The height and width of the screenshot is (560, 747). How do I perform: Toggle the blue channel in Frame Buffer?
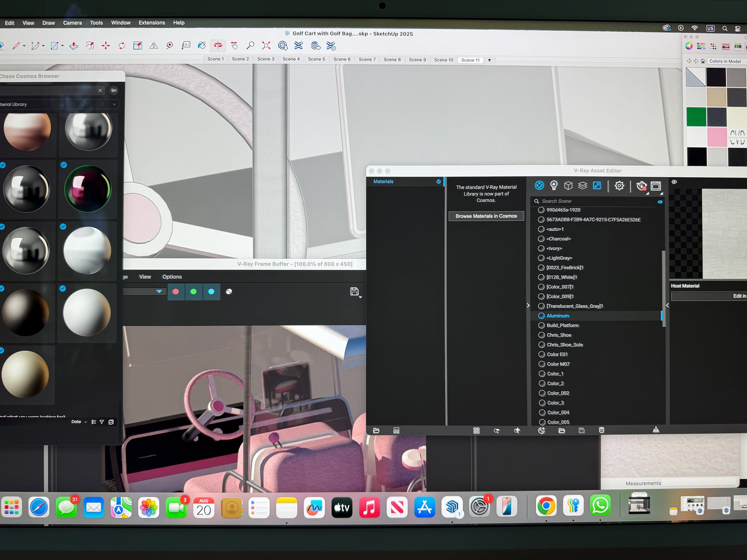(x=211, y=292)
